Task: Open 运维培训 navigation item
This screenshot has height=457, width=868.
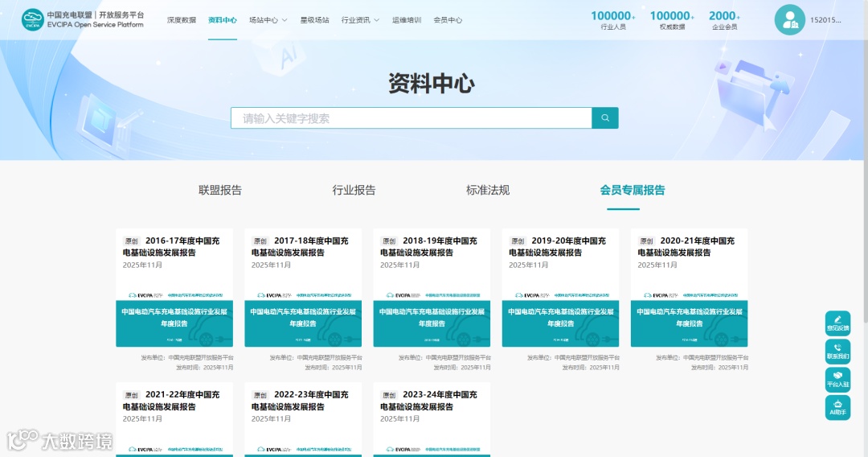Action: pyautogui.click(x=407, y=20)
